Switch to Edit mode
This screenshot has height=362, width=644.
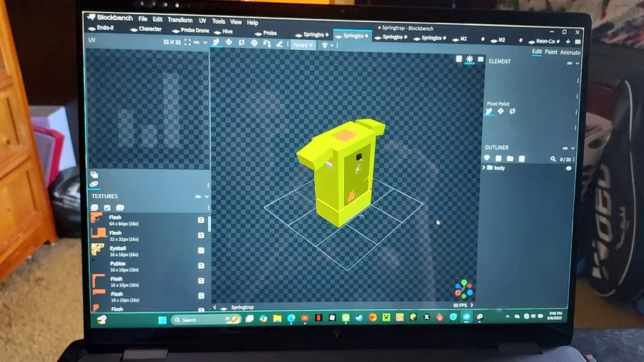point(537,52)
